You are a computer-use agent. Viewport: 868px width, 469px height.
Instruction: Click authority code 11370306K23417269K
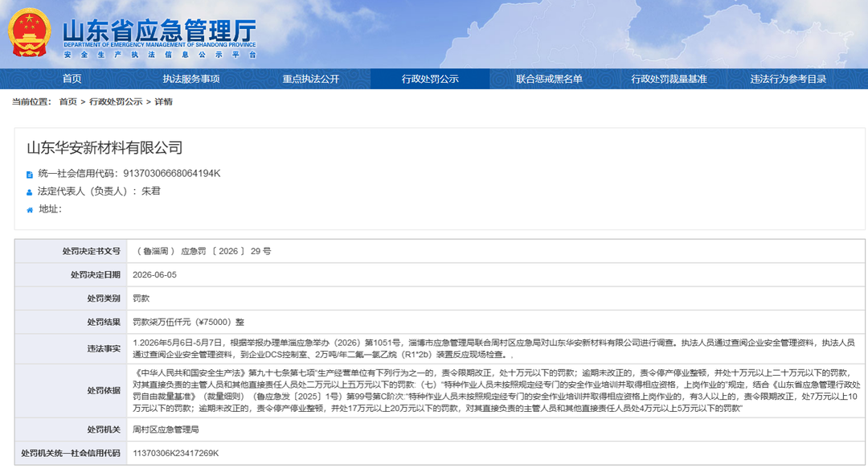(175, 454)
